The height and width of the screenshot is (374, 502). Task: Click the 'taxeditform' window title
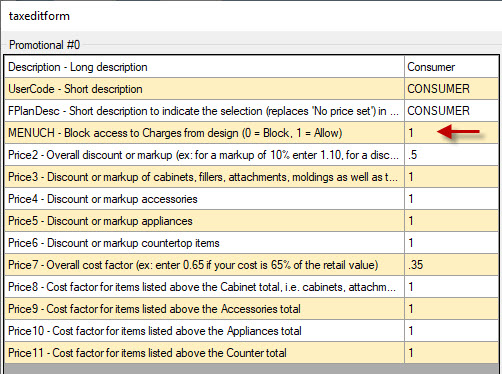[x=39, y=16]
